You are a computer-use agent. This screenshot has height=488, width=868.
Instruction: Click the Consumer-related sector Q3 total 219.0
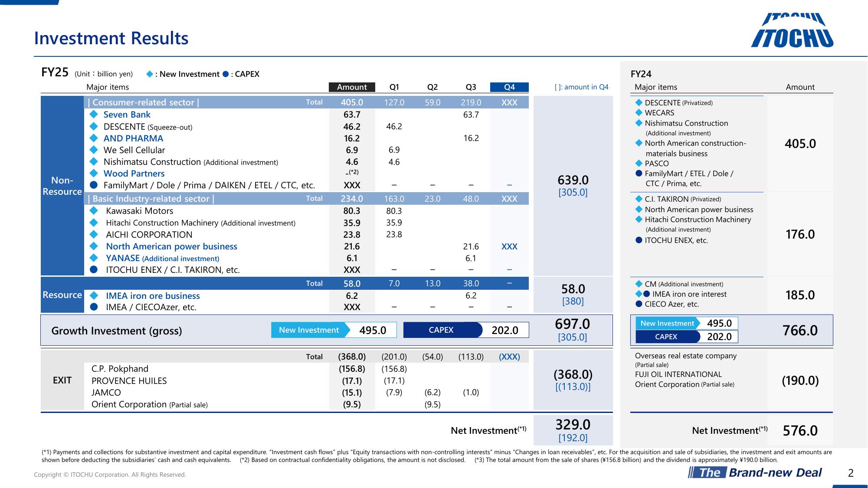coord(471,102)
